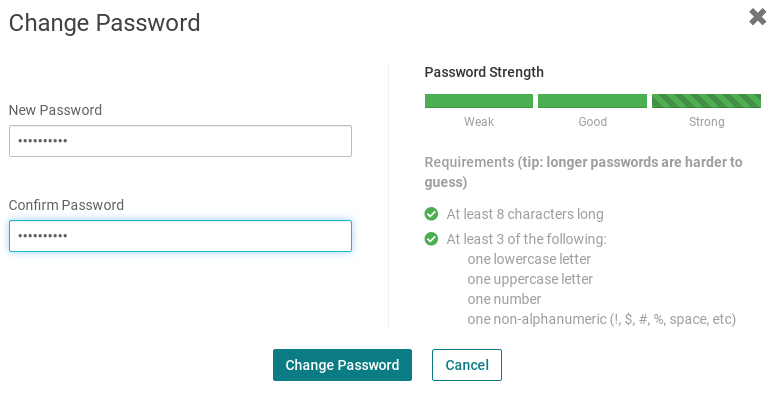Select the Change Password dialog title
The width and height of the screenshot is (774, 395).
click(105, 23)
